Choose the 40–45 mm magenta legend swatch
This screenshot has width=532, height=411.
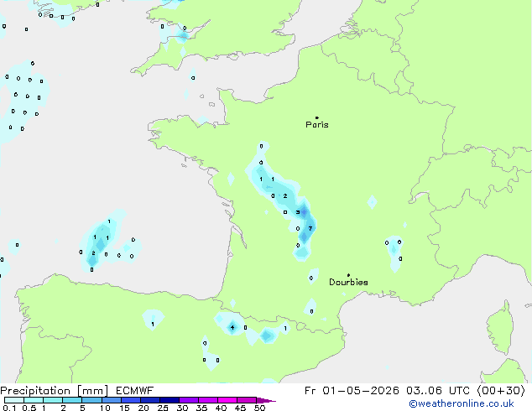click(227, 400)
